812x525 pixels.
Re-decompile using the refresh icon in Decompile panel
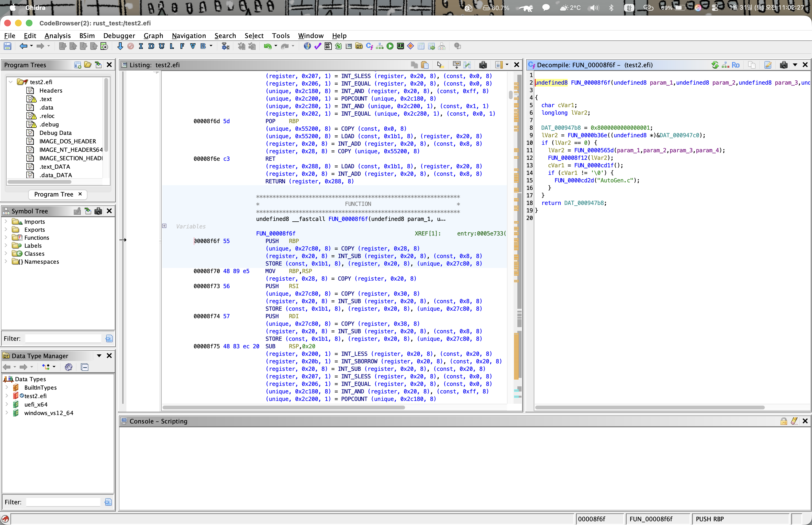tap(715, 65)
